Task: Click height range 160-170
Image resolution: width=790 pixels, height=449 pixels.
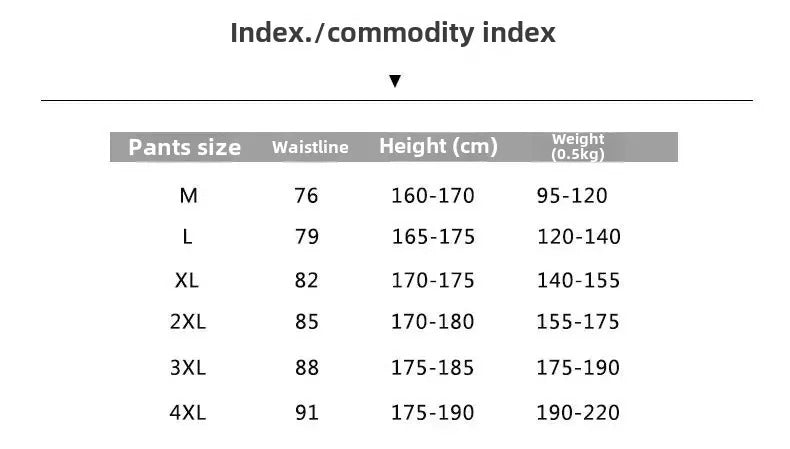Action: point(432,196)
